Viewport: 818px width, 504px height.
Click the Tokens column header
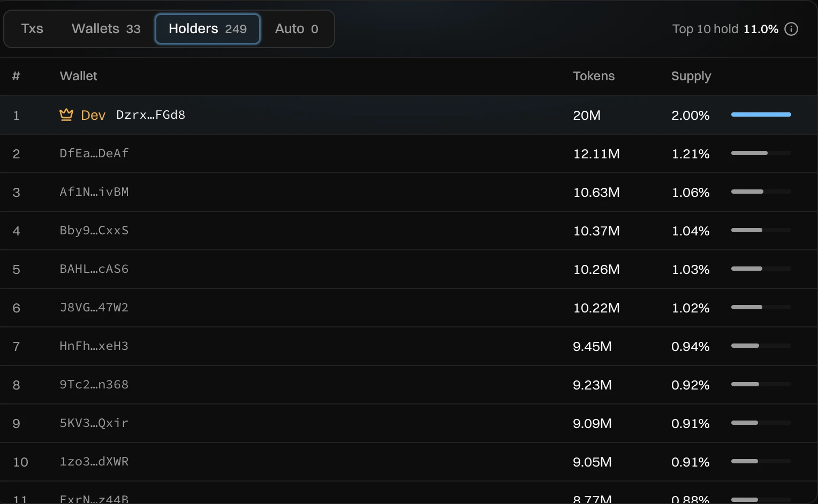(594, 76)
